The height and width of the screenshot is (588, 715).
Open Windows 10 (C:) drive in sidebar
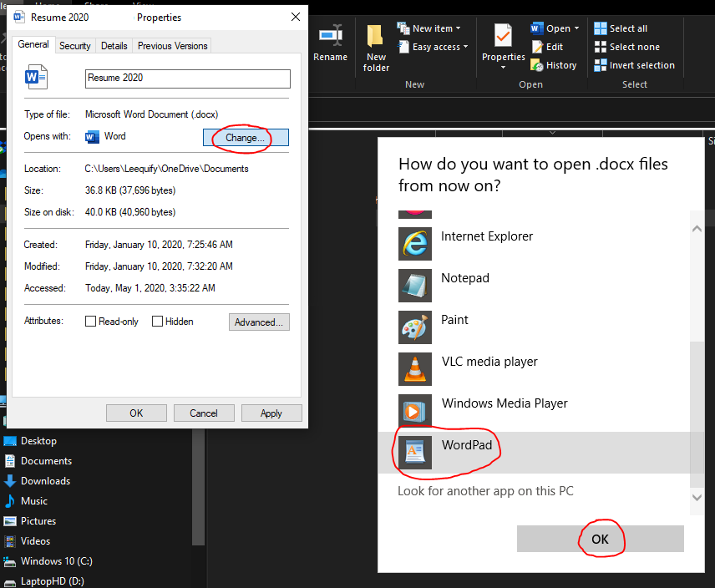tap(48, 561)
